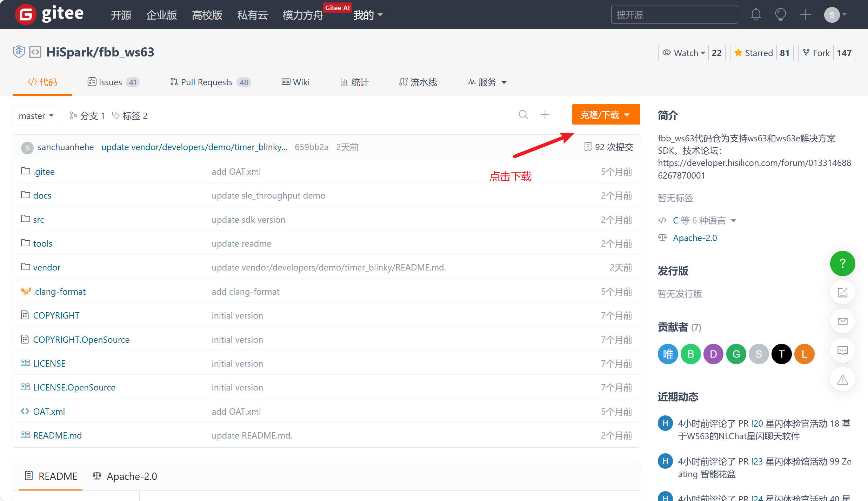The image size is (868, 501).
Task: Open the green question mark help button
Action: (x=842, y=263)
